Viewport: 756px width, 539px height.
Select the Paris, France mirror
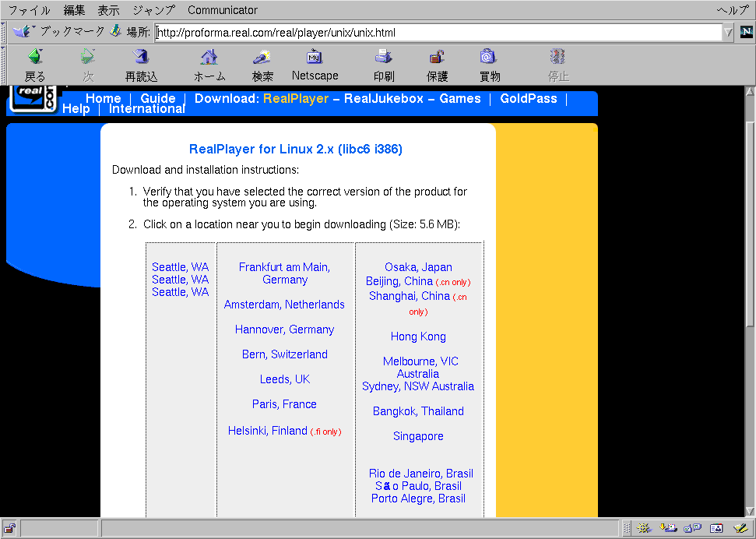click(x=284, y=404)
